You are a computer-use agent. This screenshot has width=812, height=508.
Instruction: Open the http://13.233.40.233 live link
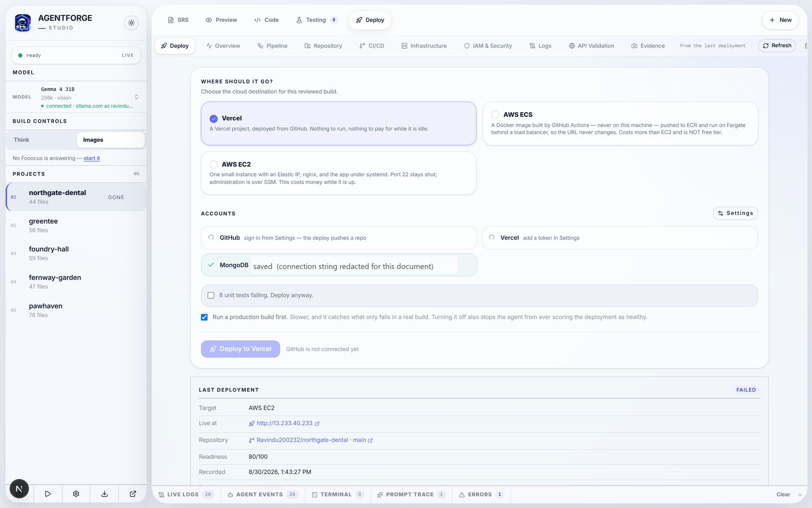point(285,424)
